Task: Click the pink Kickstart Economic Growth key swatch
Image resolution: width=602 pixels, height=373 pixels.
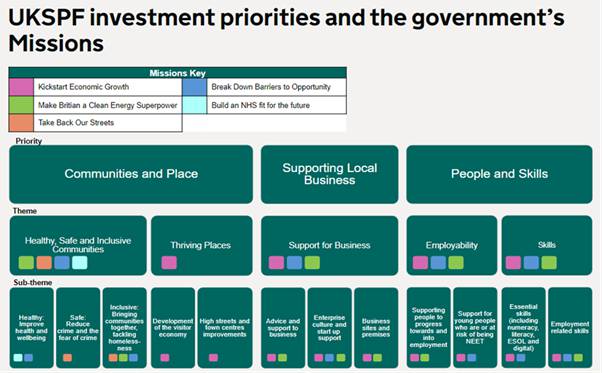Action: click(x=21, y=87)
